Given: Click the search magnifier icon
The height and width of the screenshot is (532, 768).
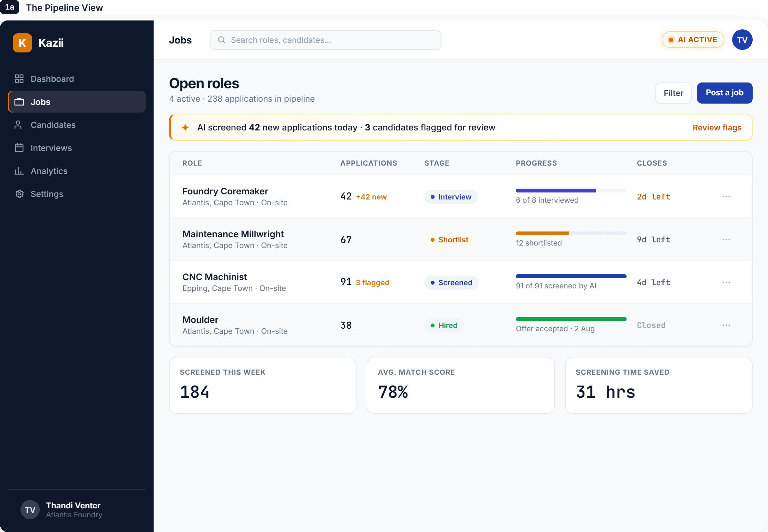Looking at the screenshot, I should coord(221,40).
